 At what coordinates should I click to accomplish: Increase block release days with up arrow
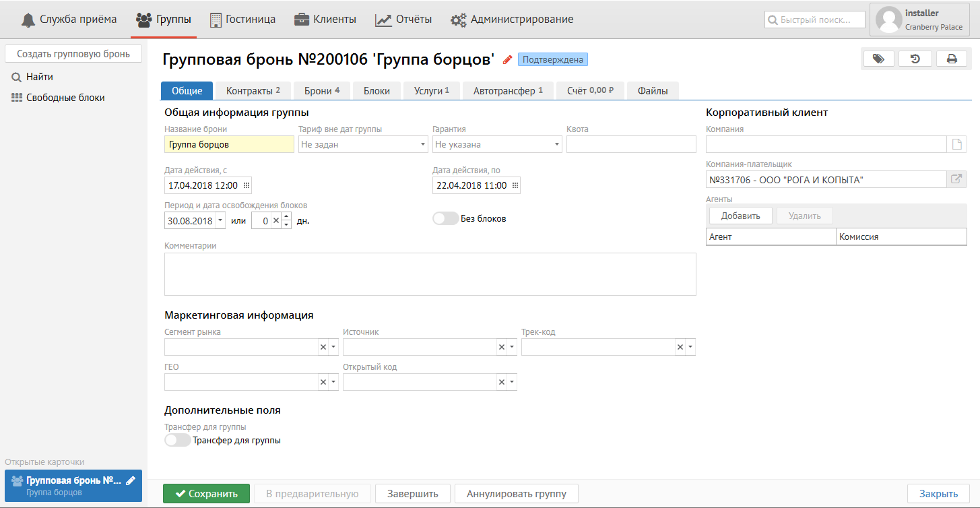286,216
